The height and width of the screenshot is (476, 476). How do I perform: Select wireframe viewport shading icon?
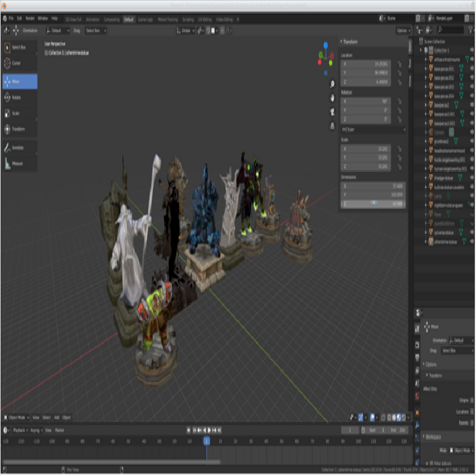coord(389,418)
